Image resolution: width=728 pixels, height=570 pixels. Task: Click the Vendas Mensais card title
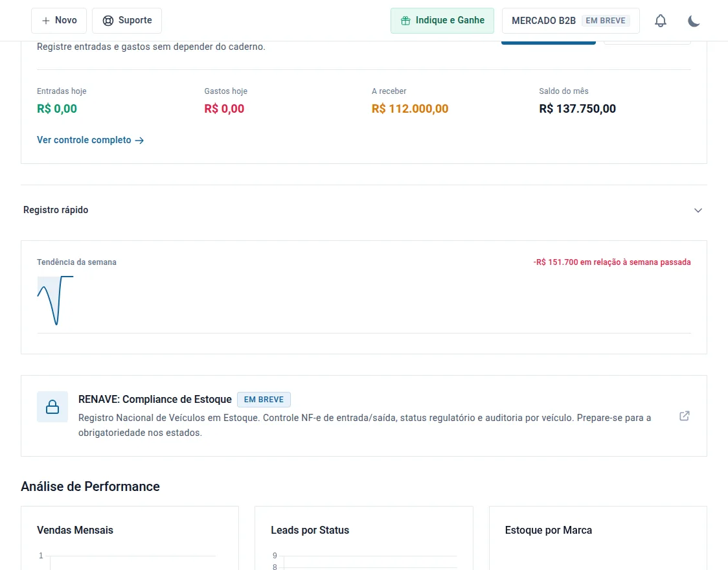coord(75,530)
